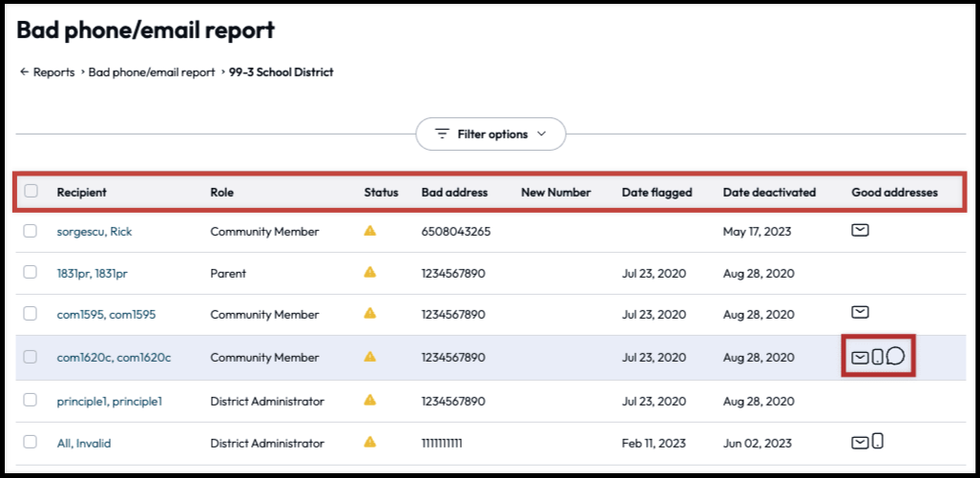Click the phone icon in All, Invalid row

(x=877, y=441)
